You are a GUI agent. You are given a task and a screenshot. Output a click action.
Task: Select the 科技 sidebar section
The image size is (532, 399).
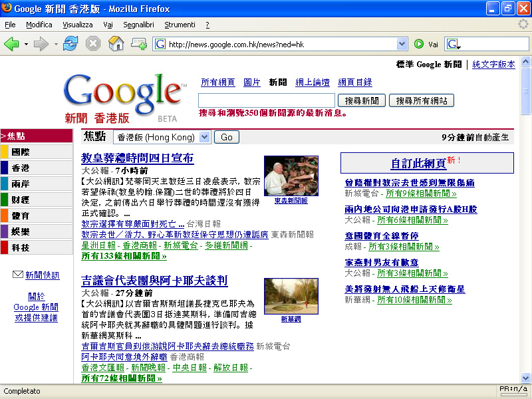(x=37, y=247)
